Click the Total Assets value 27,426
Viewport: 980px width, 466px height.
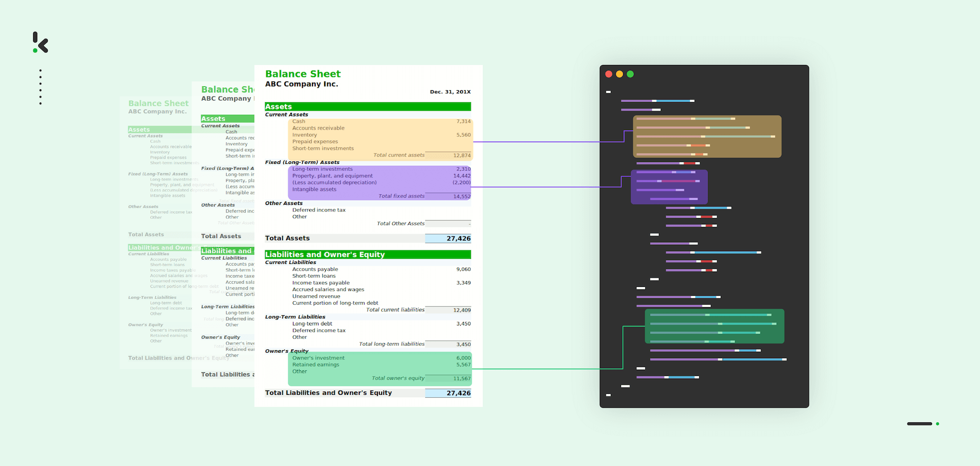click(x=458, y=238)
